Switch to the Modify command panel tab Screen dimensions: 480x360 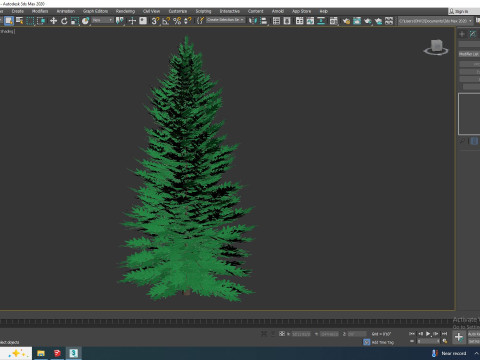click(x=473, y=34)
